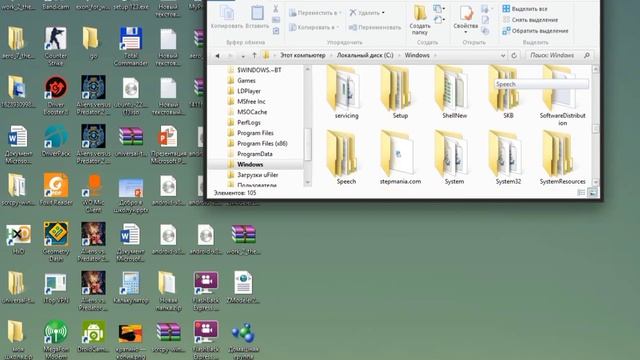Click the Cut scissors icon in ribbon
The height and width of the screenshot is (360, 640).
click(x=276, y=9)
